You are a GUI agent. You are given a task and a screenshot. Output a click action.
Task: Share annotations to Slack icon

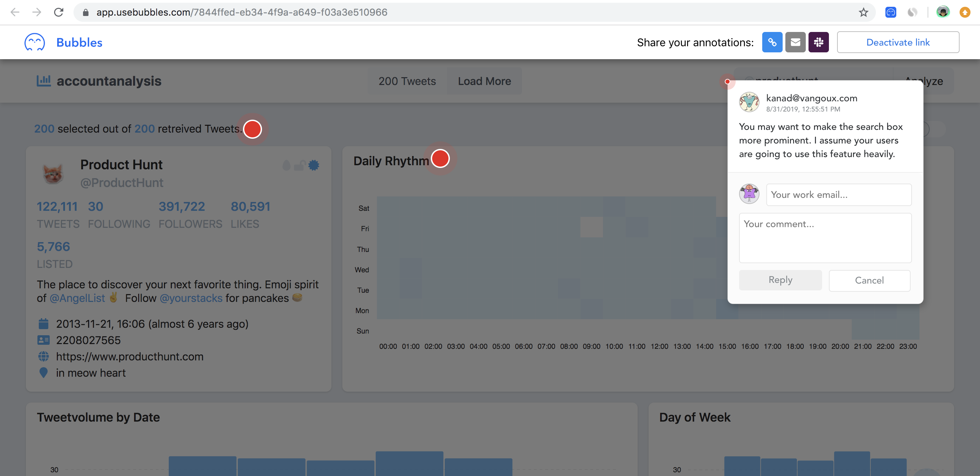tap(818, 42)
